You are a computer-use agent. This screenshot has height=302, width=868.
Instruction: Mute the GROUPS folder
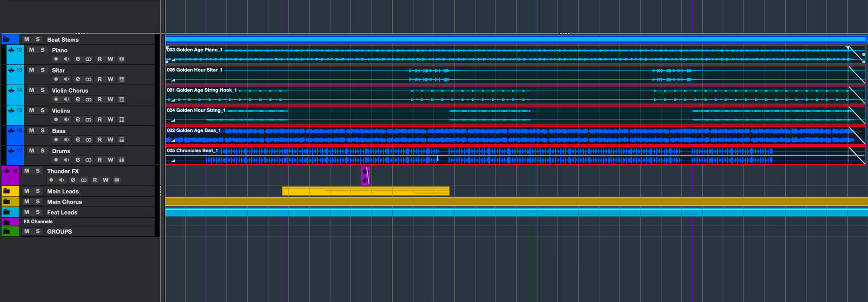click(27, 231)
